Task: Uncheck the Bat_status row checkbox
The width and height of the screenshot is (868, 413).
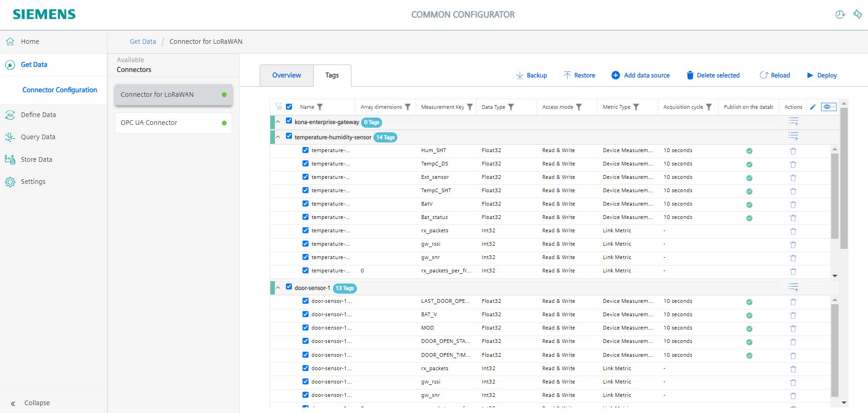Action: coord(305,217)
